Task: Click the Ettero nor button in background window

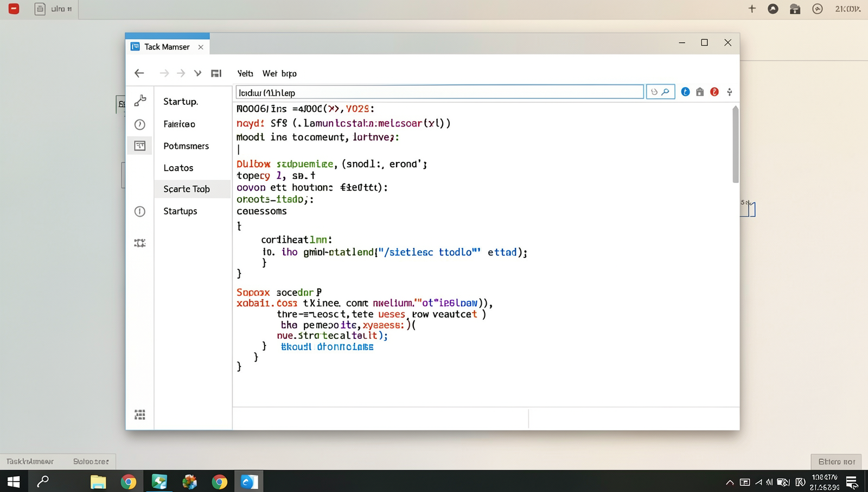Action: 837,462
